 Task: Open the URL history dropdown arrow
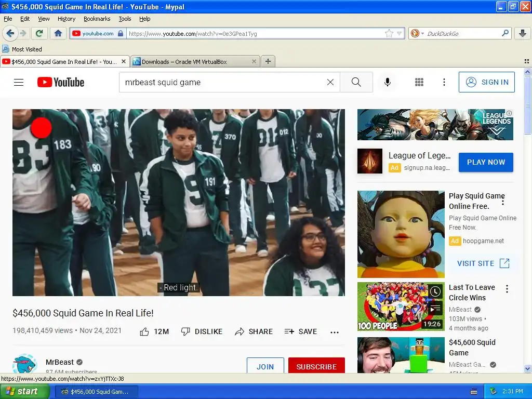[400, 33]
